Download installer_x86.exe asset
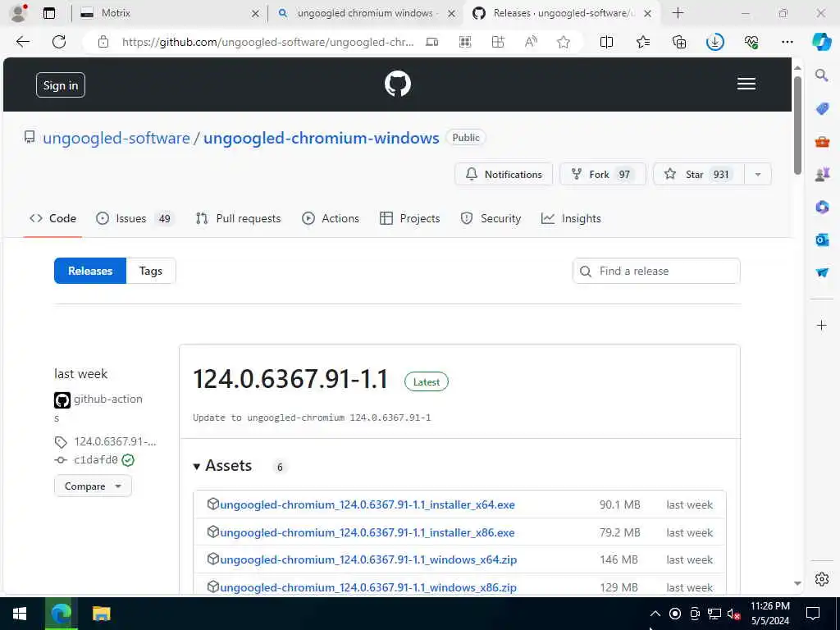This screenshot has width=840, height=630. click(x=367, y=532)
